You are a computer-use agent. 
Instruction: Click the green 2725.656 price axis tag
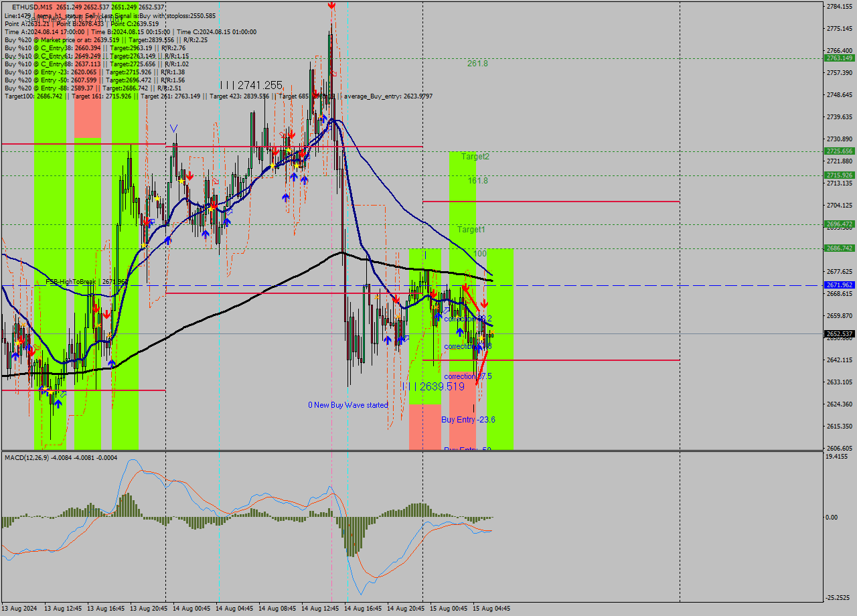click(x=839, y=151)
